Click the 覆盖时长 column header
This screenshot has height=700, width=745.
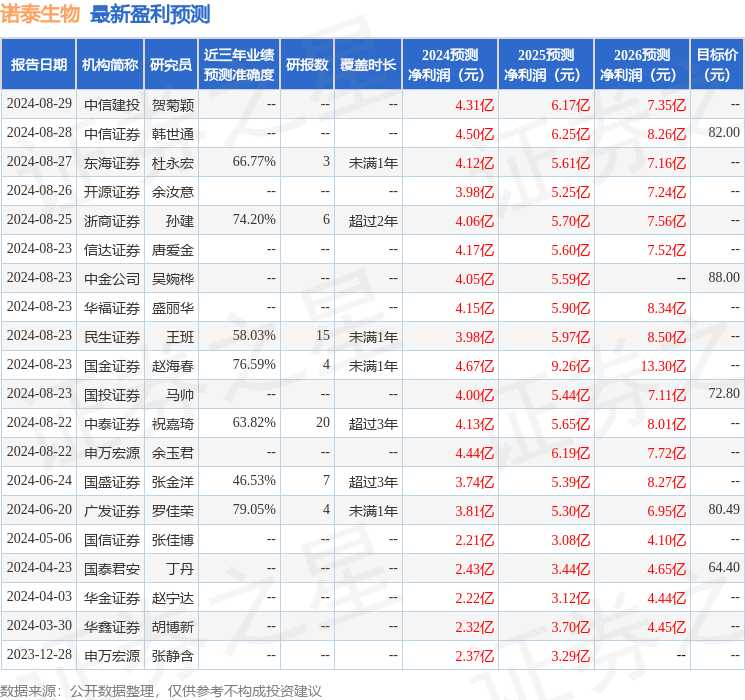[x=368, y=65]
